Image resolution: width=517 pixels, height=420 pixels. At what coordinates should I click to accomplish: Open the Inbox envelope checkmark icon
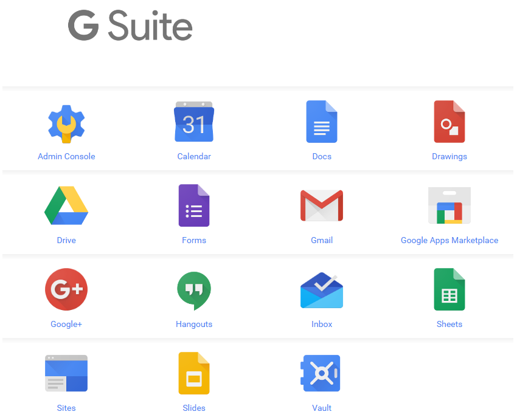point(322,290)
